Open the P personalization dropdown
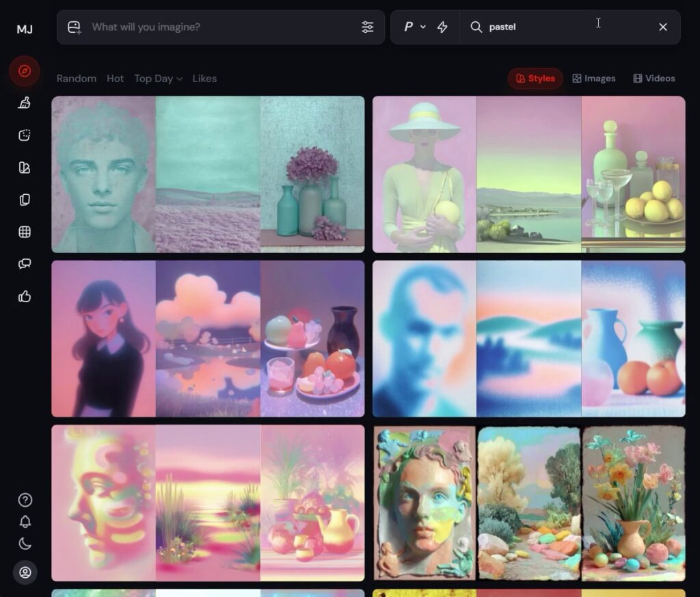This screenshot has height=597, width=700. pyautogui.click(x=414, y=27)
